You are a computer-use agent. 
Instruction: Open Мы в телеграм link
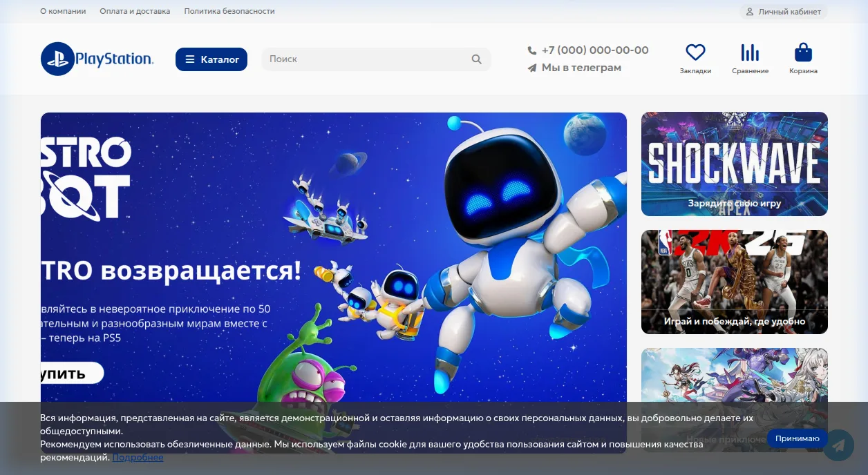click(581, 68)
